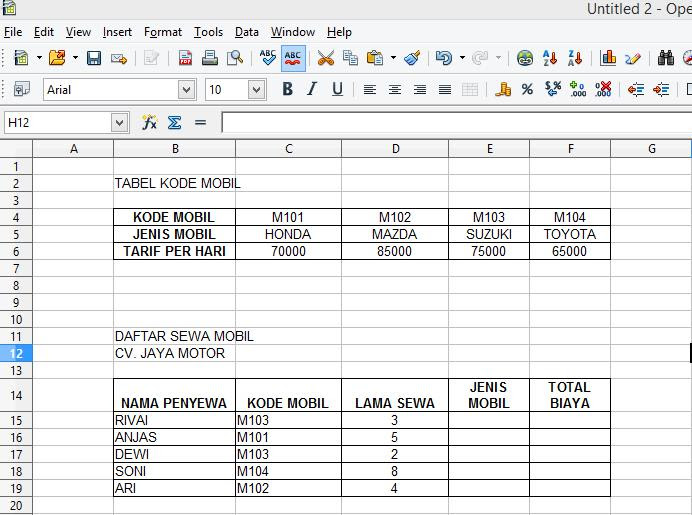This screenshot has width=692, height=515.
Task: Click the Edit File icon
Action: [x=151, y=58]
